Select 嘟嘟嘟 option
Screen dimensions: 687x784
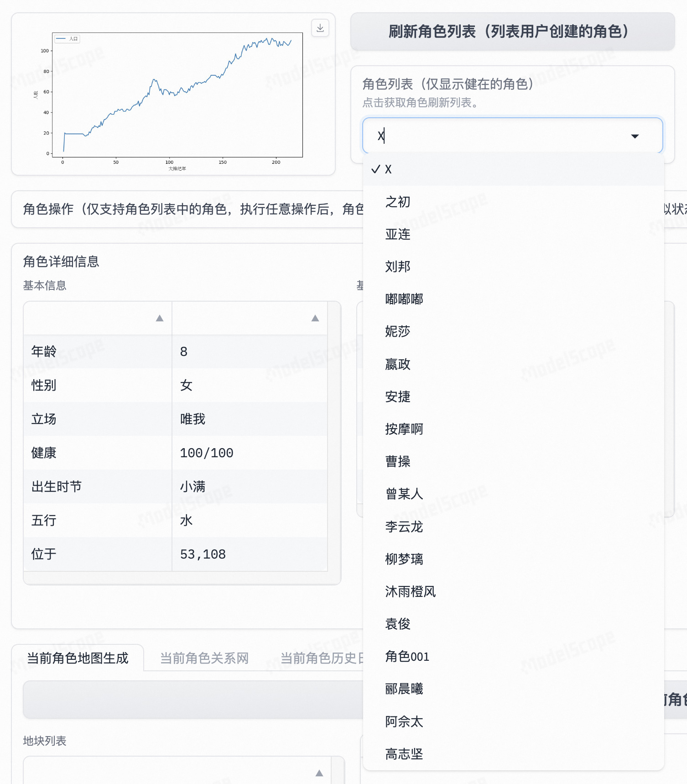[514, 299]
